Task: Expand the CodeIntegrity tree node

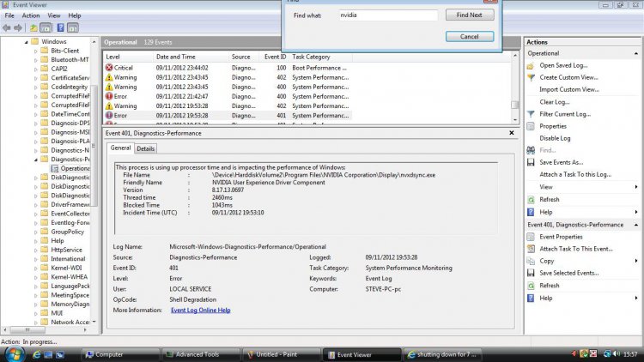Action: point(36,87)
